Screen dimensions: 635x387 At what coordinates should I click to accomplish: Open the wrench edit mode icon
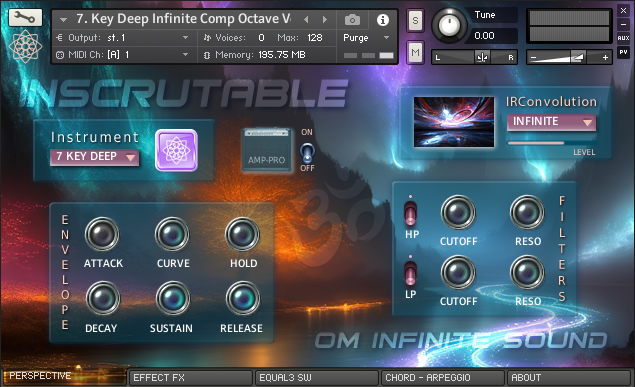coord(25,18)
